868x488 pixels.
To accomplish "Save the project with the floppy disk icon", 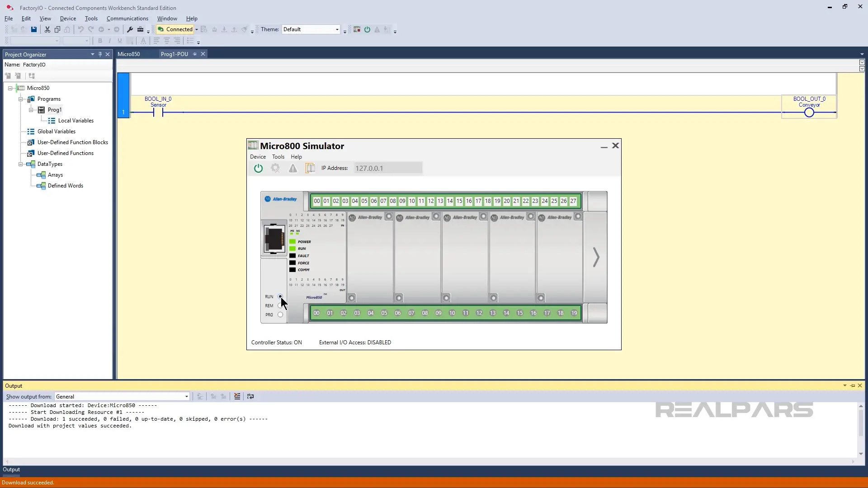I will [x=34, y=29].
